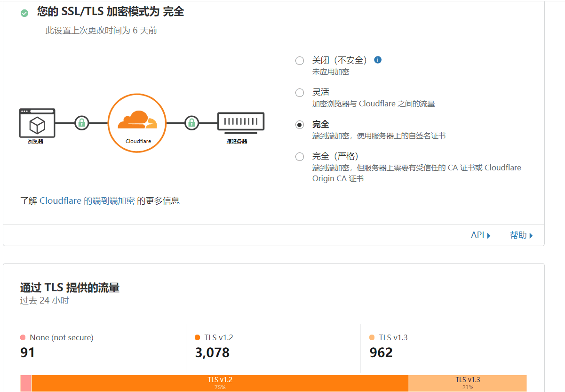
Task: Click the Cloudflare cloud logo circle
Action: click(x=137, y=123)
